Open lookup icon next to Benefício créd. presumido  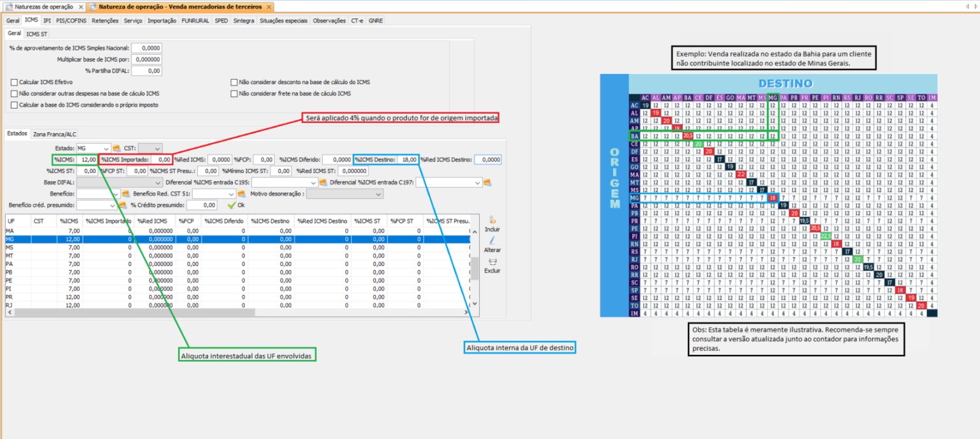tap(122, 205)
